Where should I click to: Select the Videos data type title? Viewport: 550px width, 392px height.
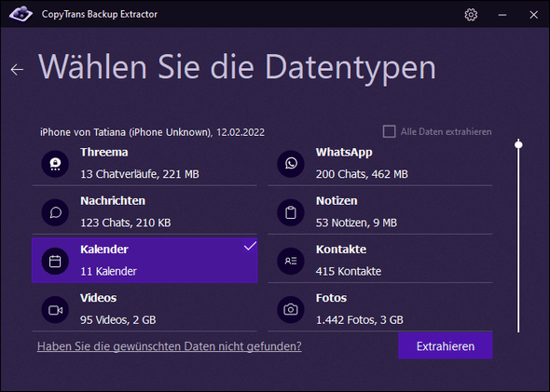[98, 298]
